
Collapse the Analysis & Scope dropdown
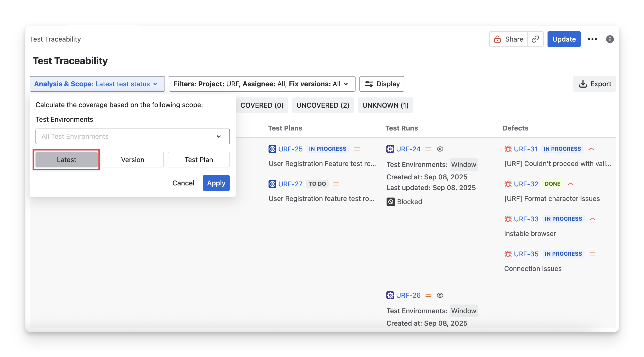pyautogui.click(x=97, y=84)
